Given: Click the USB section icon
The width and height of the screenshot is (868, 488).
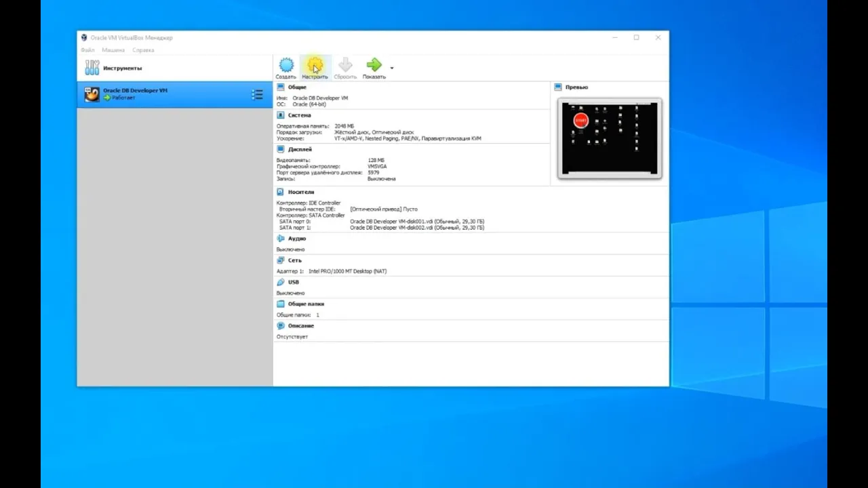Looking at the screenshot, I should pos(281,282).
